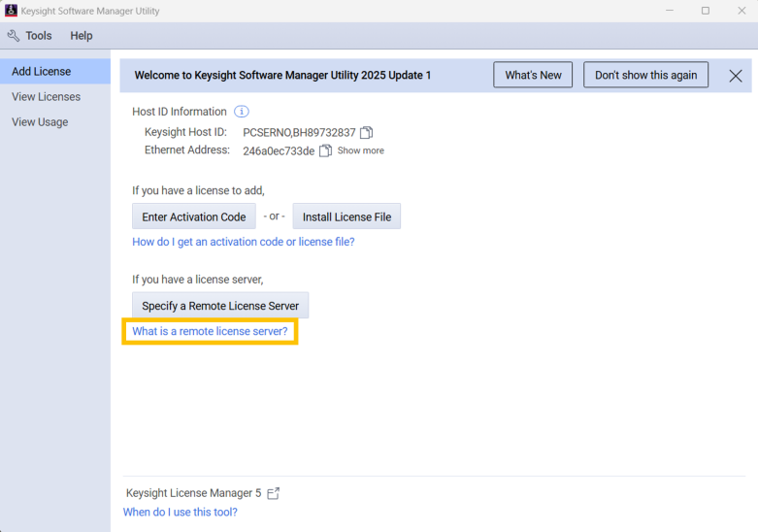Viewport: 758px width, 532px height.
Task: Click the What's New button
Action: 533,75
